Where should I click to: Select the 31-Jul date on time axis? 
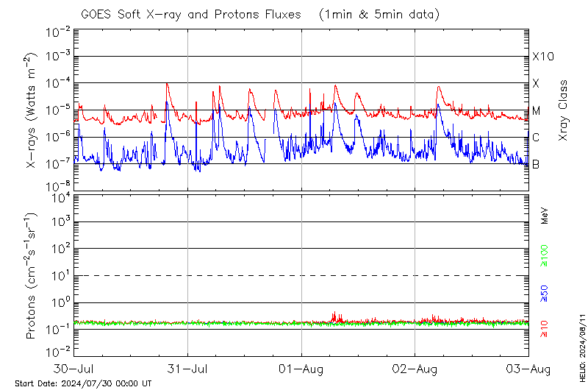click(x=188, y=367)
